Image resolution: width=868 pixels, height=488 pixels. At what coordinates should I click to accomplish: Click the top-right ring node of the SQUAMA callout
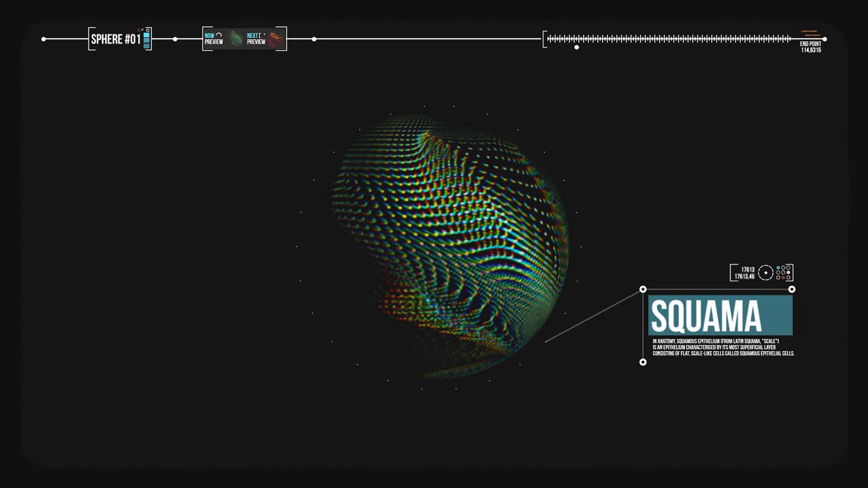point(792,289)
